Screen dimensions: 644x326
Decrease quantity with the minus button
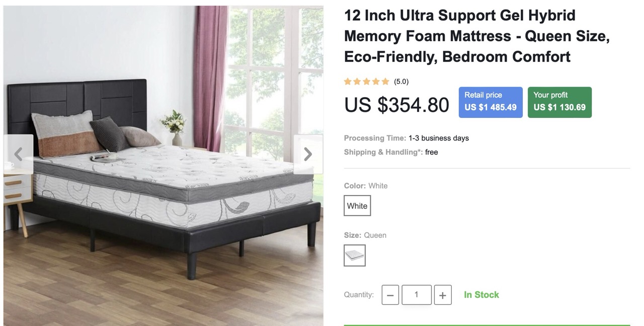coord(390,295)
